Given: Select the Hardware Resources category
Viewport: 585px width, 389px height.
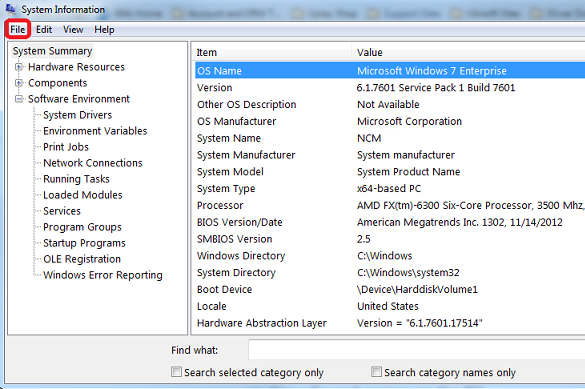Looking at the screenshot, I should point(76,67).
